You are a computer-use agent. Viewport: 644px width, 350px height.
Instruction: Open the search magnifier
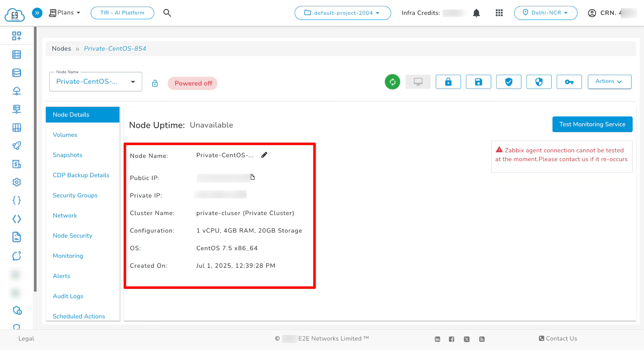click(x=167, y=13)
